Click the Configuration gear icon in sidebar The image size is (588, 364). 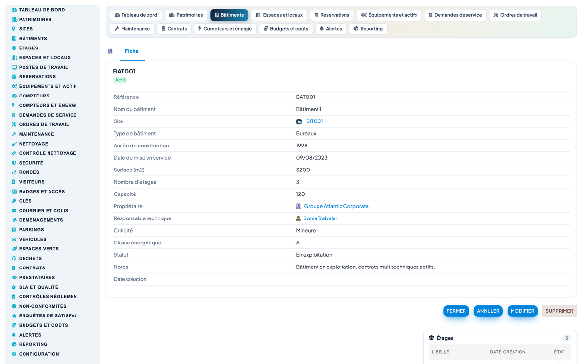coord(14,354)
